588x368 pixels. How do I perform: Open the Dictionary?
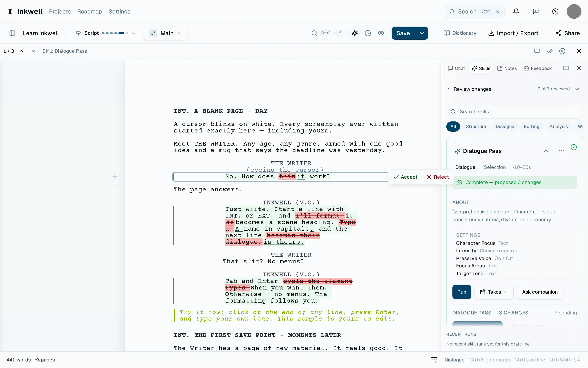click(x=460, y=33)
